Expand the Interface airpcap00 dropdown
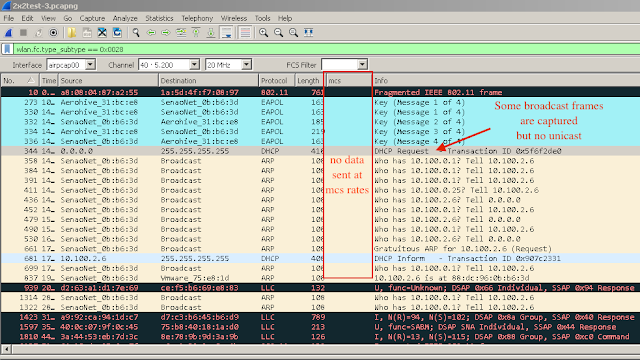Viewport: 640px width, 360px height. (91, 64)
